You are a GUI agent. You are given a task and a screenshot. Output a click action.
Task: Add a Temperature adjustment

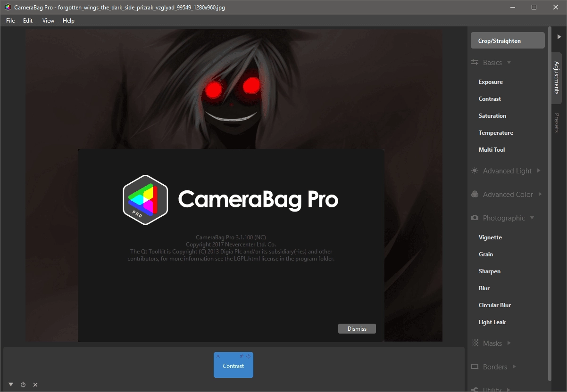(496, 133)
